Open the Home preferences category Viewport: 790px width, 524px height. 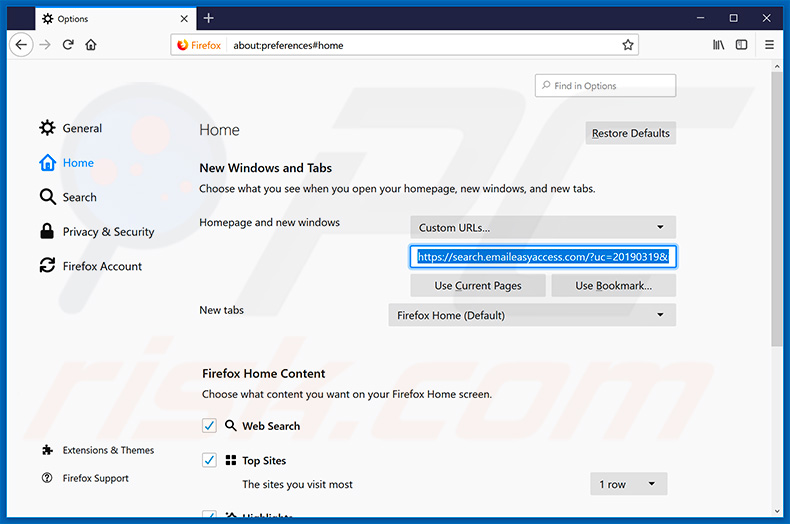67,163
